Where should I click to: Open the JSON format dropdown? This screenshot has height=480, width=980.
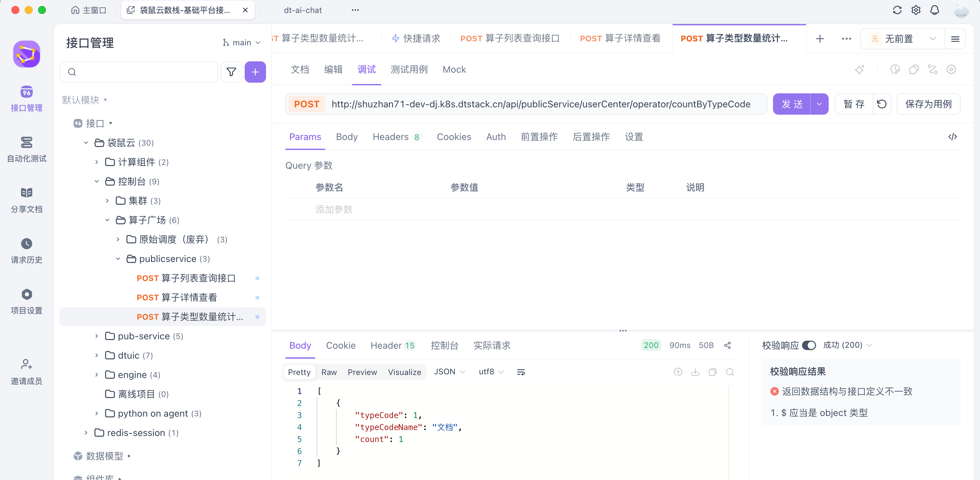pyautogui.click(x=449, y=372)
